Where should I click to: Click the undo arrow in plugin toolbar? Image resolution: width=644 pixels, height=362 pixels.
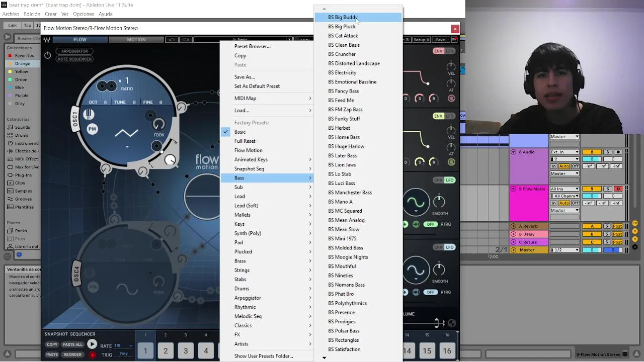coord(172,40)
